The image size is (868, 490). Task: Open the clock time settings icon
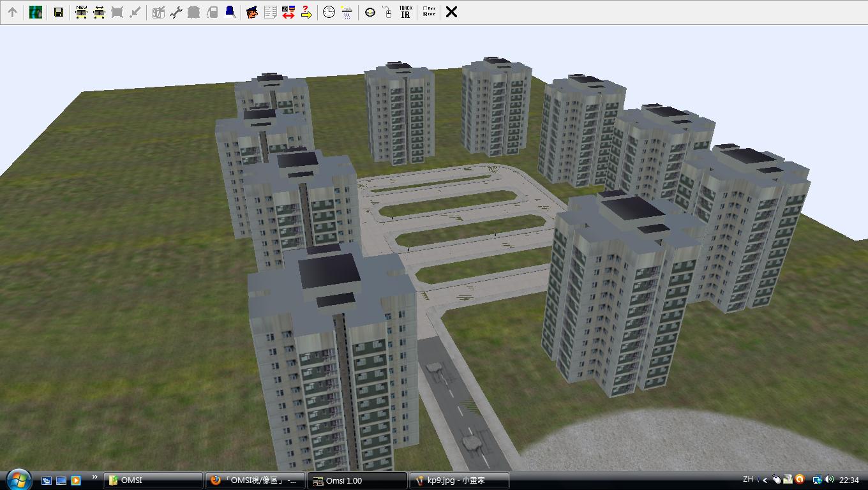[329, 12]
